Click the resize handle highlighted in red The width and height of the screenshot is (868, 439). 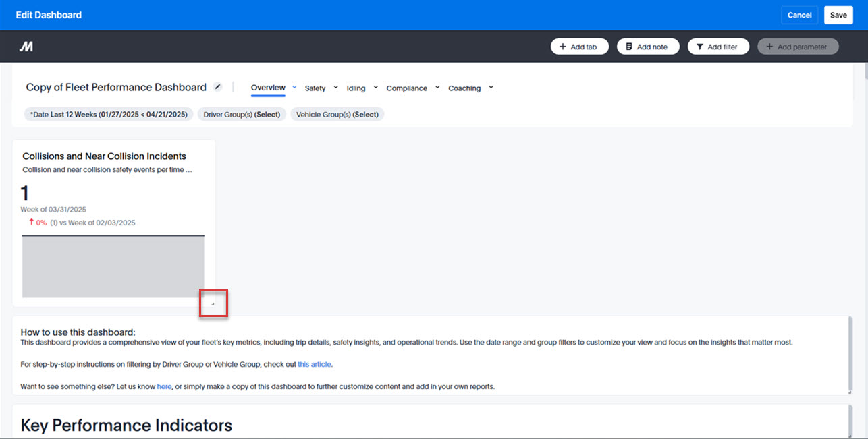[213, 303]
